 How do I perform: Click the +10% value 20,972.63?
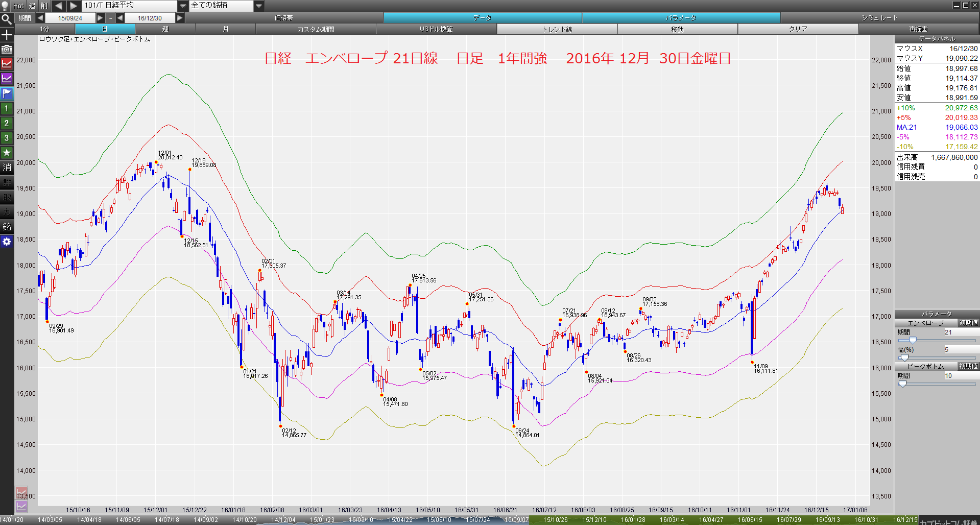point(961,108)
